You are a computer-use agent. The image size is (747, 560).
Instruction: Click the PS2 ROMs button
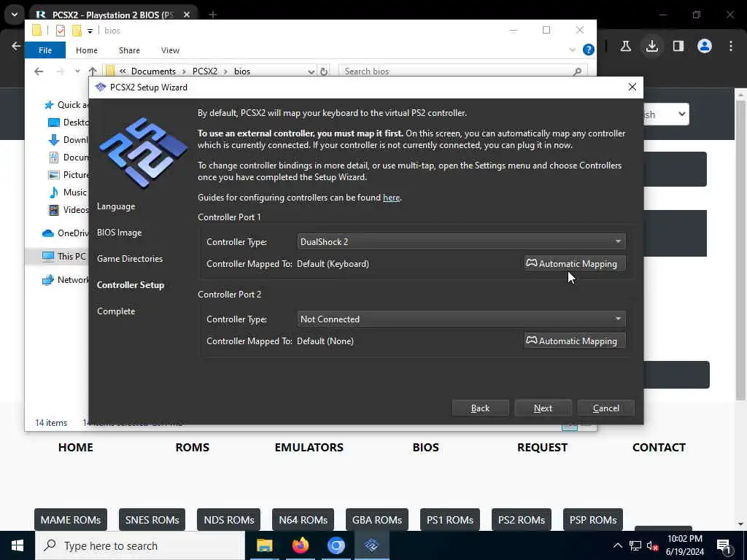521,520
